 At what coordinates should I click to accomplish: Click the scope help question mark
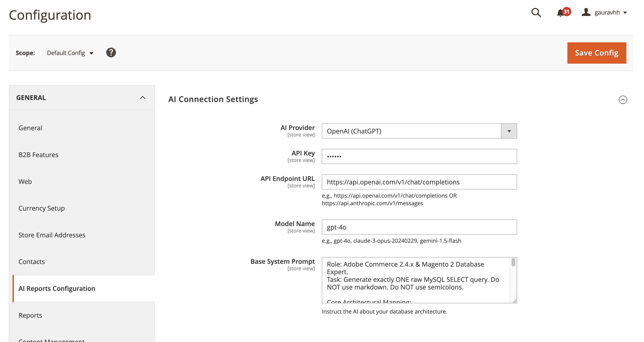pyautogui.click(x=111, y=53)
